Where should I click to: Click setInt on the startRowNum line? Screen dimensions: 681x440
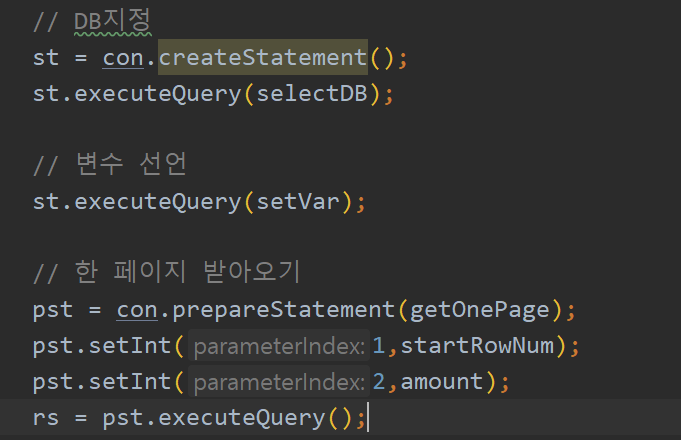pos(129,346)
